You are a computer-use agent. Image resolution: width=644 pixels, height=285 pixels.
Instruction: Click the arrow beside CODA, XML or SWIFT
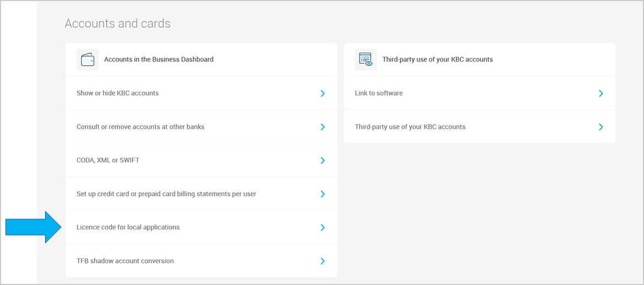pos(322,160)
